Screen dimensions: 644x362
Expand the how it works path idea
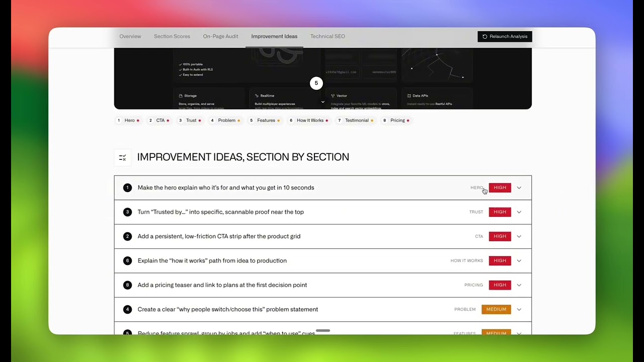(x=323, y=260)
